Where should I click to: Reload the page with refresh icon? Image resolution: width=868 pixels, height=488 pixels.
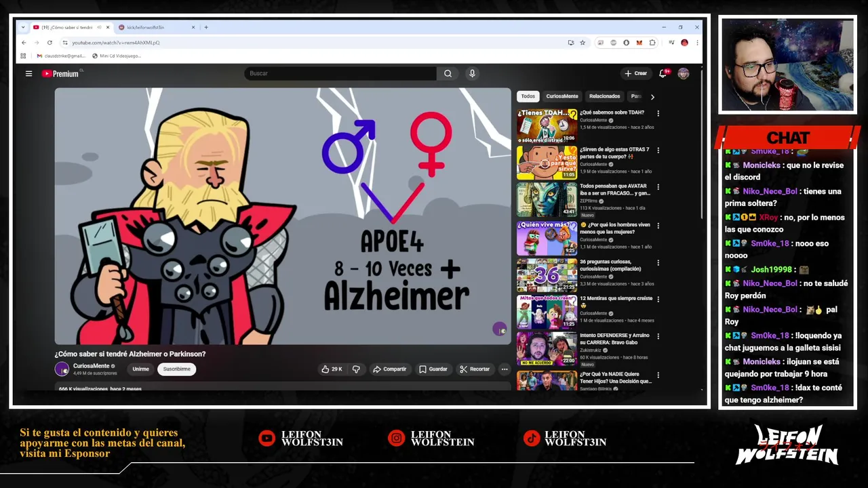pos(50,43)
